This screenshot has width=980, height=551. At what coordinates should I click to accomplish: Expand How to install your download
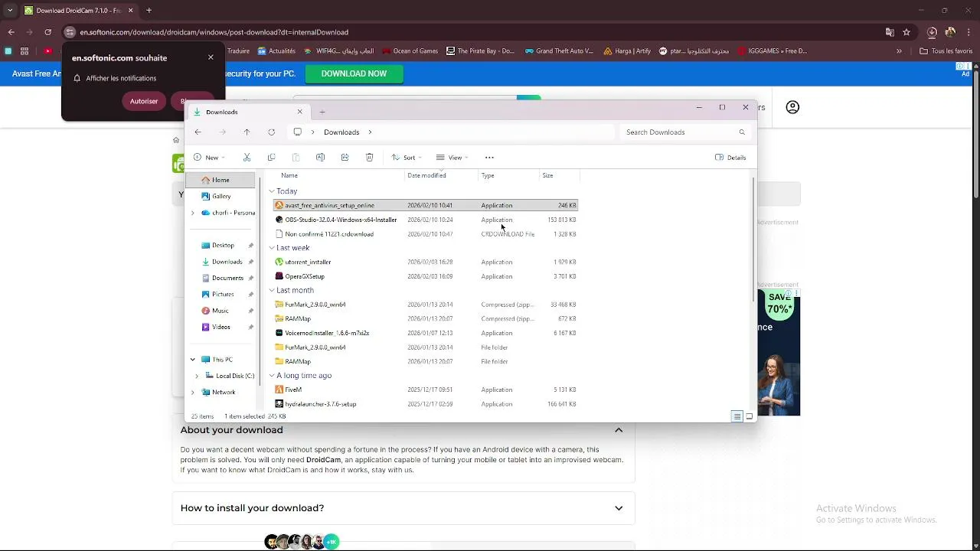coord(619,508)
